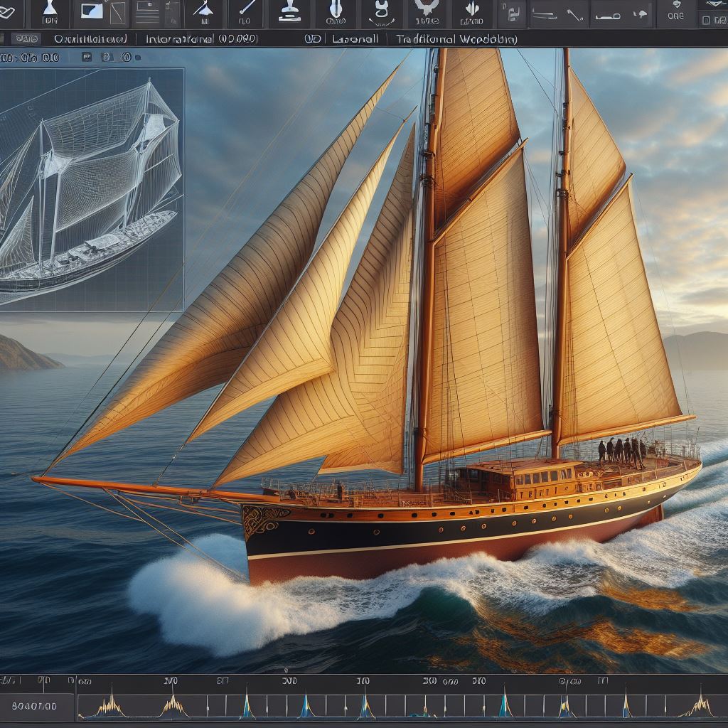The height and width of the screenshot is (728, 728).
Task: Open the list panel icon in the toolbar
Action: 147,13
